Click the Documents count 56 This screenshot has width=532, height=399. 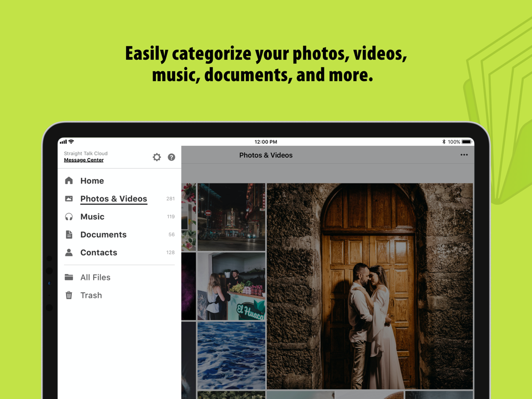click(x=171, y=235)
